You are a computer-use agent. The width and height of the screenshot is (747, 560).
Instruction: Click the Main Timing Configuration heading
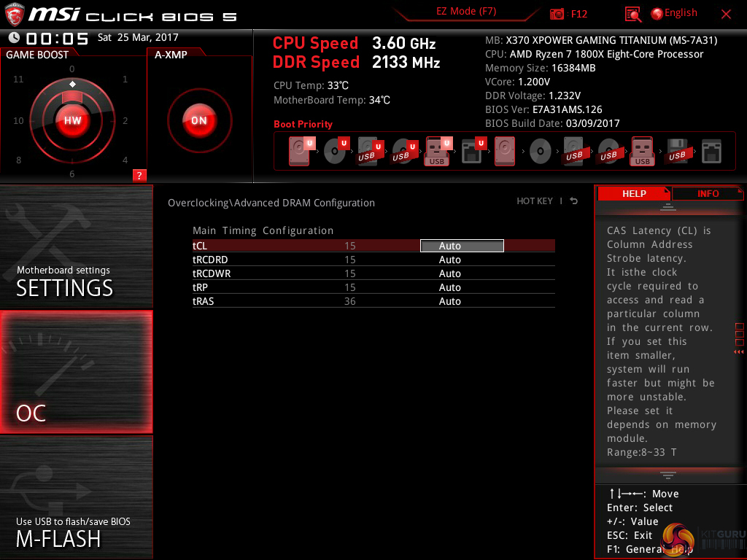pyautogui.click(x=263, y=230)
